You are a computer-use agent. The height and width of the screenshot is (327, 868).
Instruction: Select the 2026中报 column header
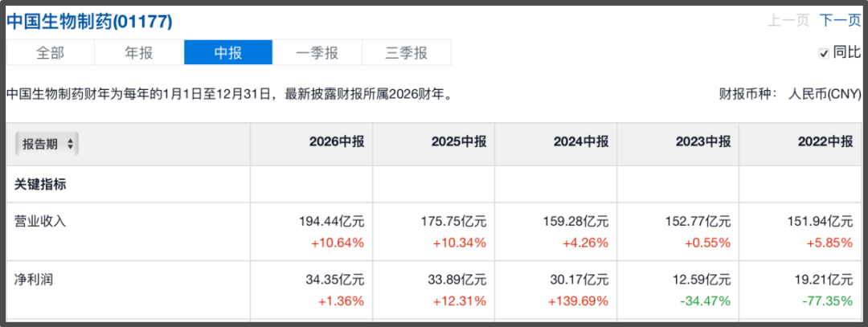click(x=337, y=142)
